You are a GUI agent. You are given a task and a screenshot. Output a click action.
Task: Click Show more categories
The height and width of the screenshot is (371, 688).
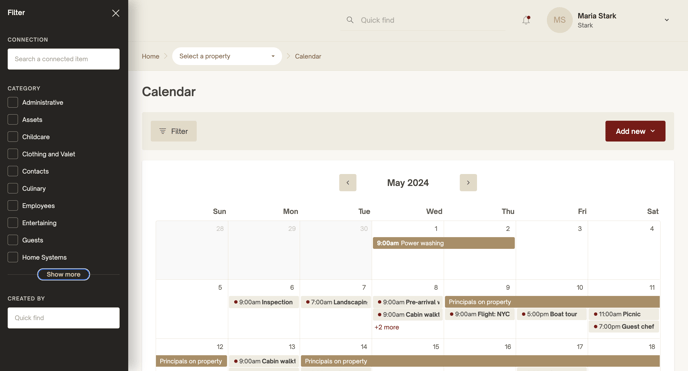64,275
